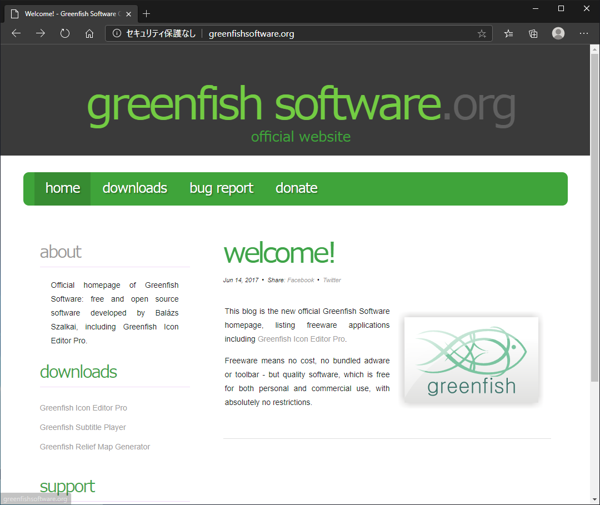This screenshot has width=600, height=505.
Task: Click the about sidebar heading
Action: point(60,252)
